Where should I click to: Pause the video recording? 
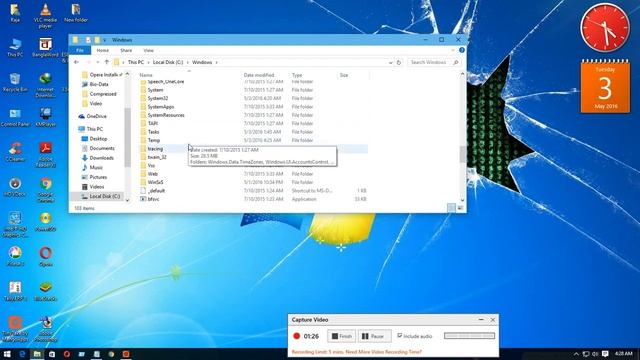375,336
